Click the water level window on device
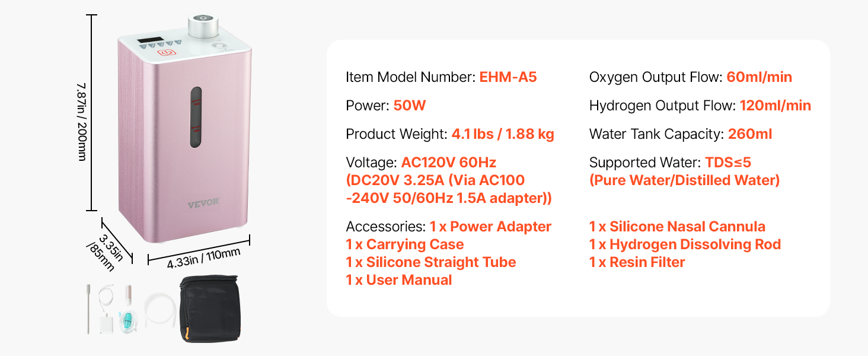This screenshot has width=868, height=356. click(195, 117)
